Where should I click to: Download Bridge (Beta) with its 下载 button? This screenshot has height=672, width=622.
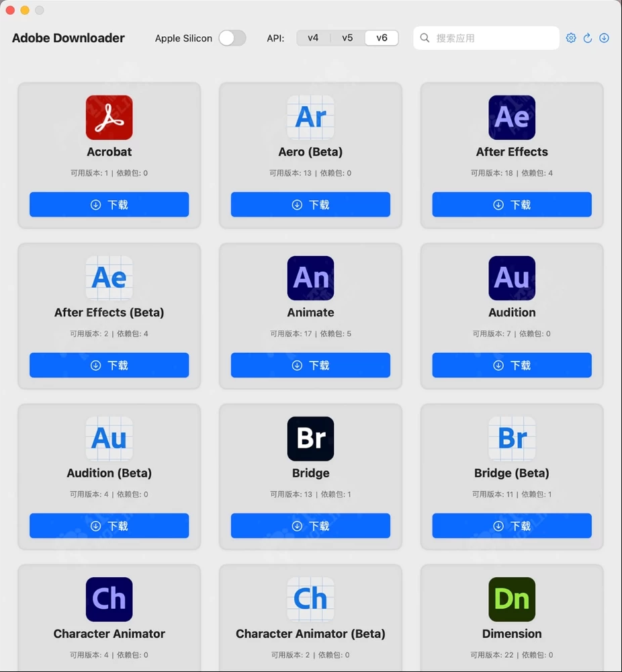coord(512,526)
